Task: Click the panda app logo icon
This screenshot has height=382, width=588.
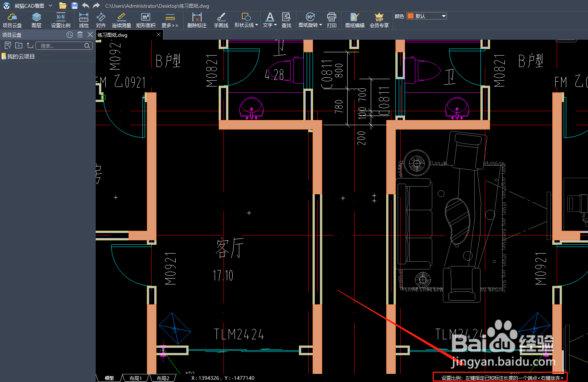Action: (x=6, y=6)
